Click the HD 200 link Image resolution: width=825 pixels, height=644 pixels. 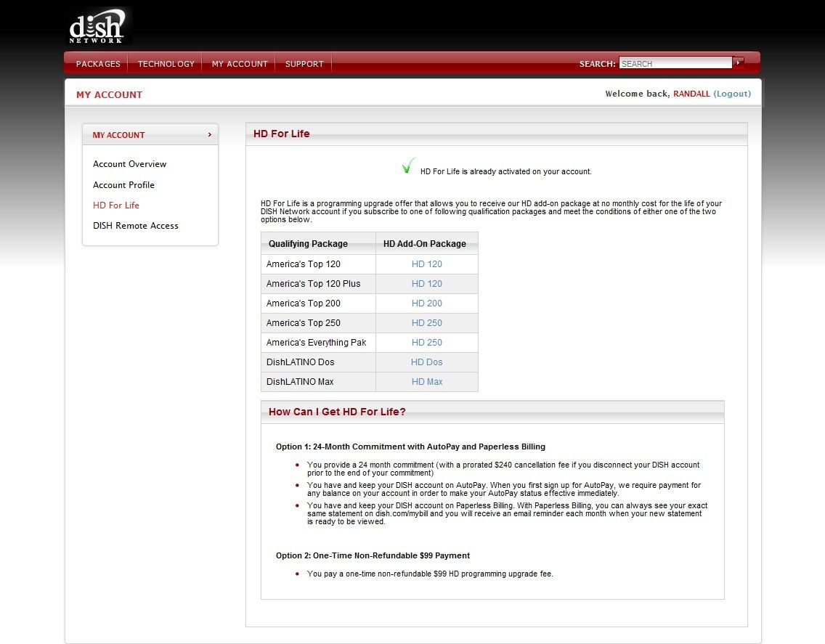click(x=427, y=303)
